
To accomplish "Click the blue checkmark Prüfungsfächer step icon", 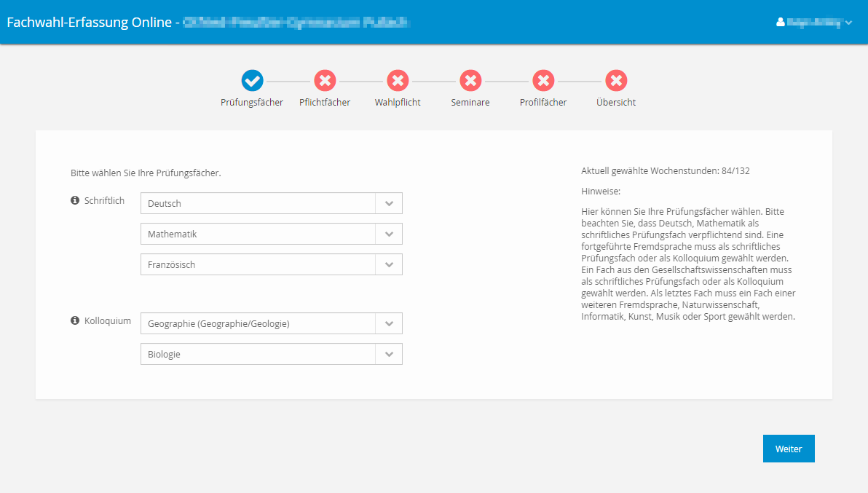I will click(x=252, y=81).
